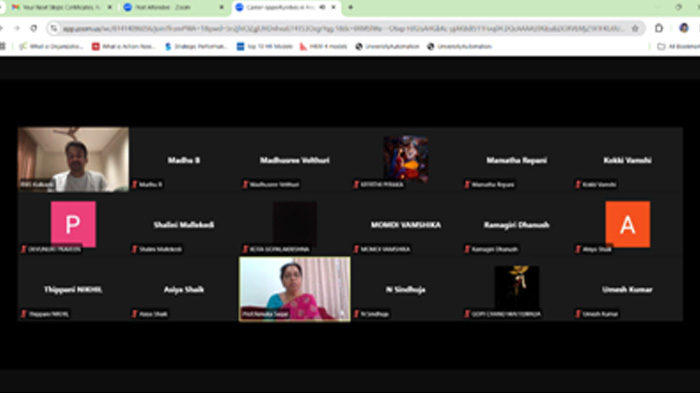Reload the current Zoom web page

[x=34, y=28]
